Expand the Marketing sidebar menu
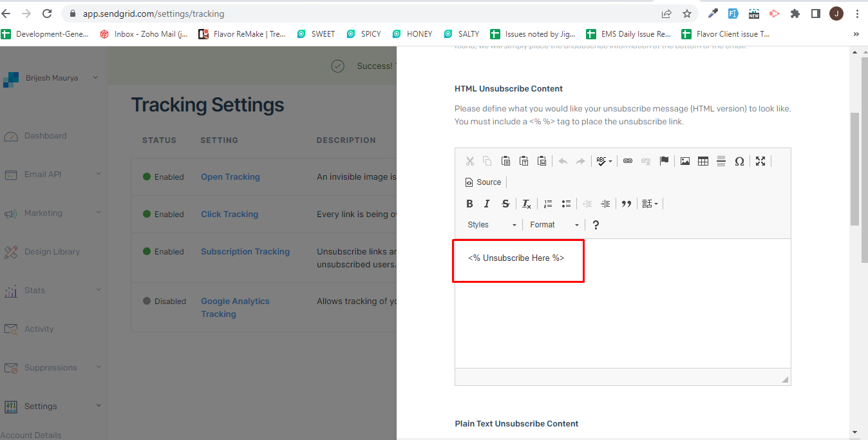The width and height of the screenshot is (868, 440). coord(53,213)
